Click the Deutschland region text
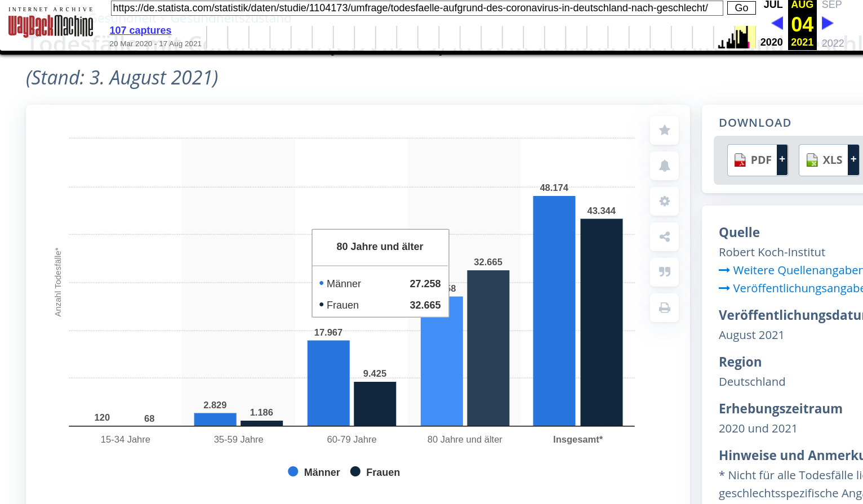The height and width of the screenshot is (504, 863). [x=752, y=382]
